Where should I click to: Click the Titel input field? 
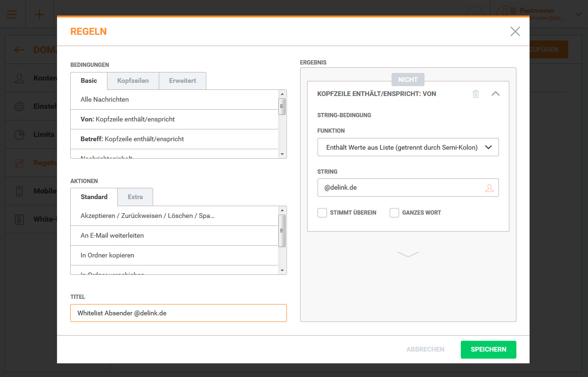[x=178, y=313]
